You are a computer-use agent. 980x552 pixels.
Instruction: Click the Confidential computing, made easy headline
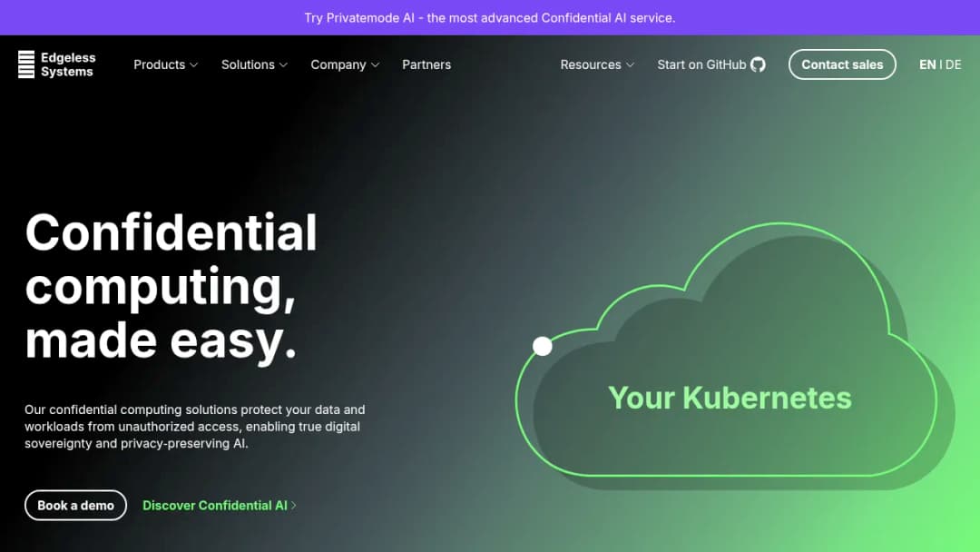pyautogui.click(x=171, y=286)
